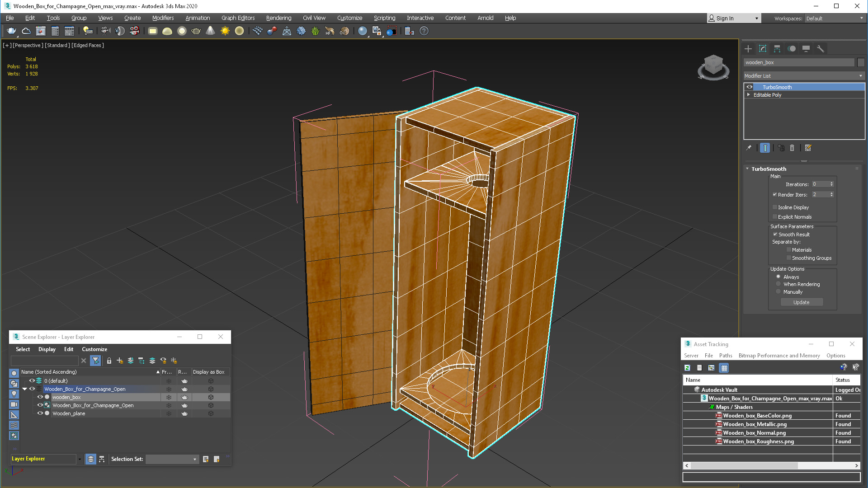Click the table view icon in Asset Tracking

pyautogui.click(x=724, y=368)
